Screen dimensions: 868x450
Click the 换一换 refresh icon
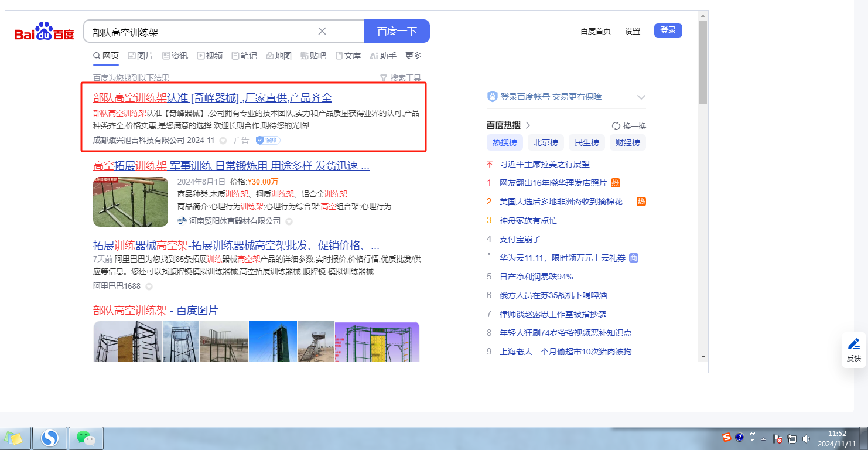tap(616, 126)
